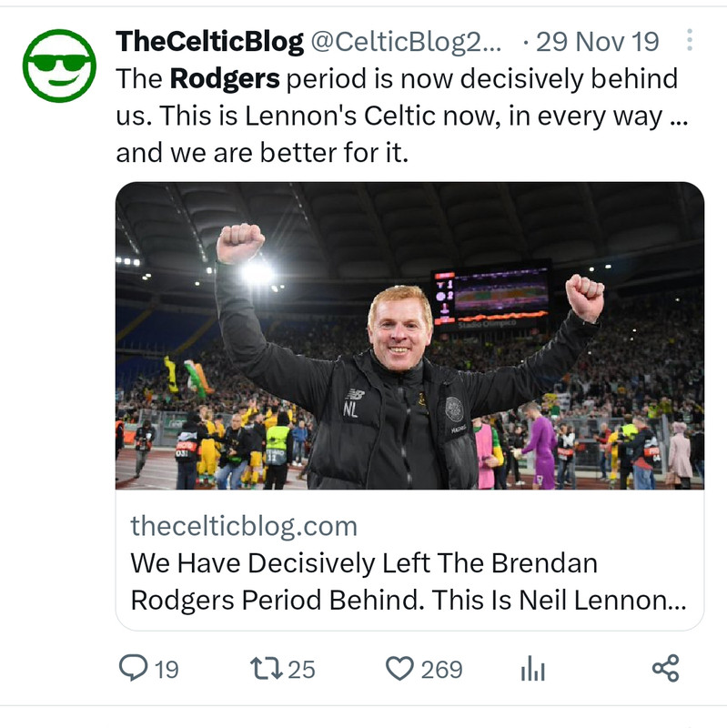Open the three-dot more options menu
The height and width of the screenshot is (728, 727).
click(x=690, y=40)
